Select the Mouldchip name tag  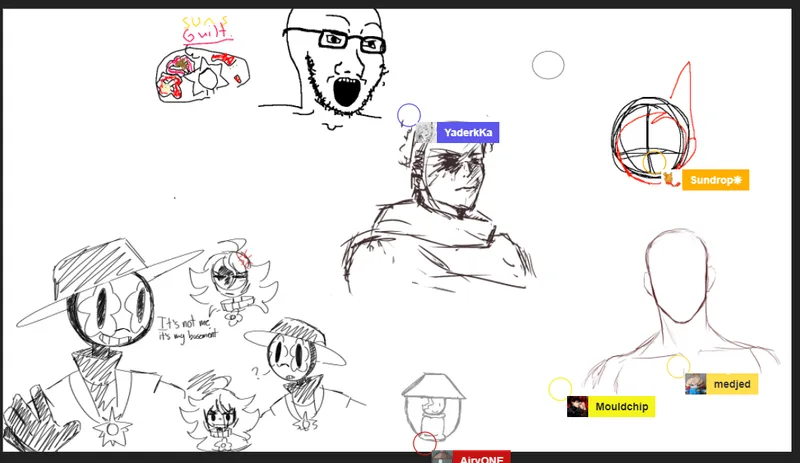pyautogui.click(x=620, y=407)
